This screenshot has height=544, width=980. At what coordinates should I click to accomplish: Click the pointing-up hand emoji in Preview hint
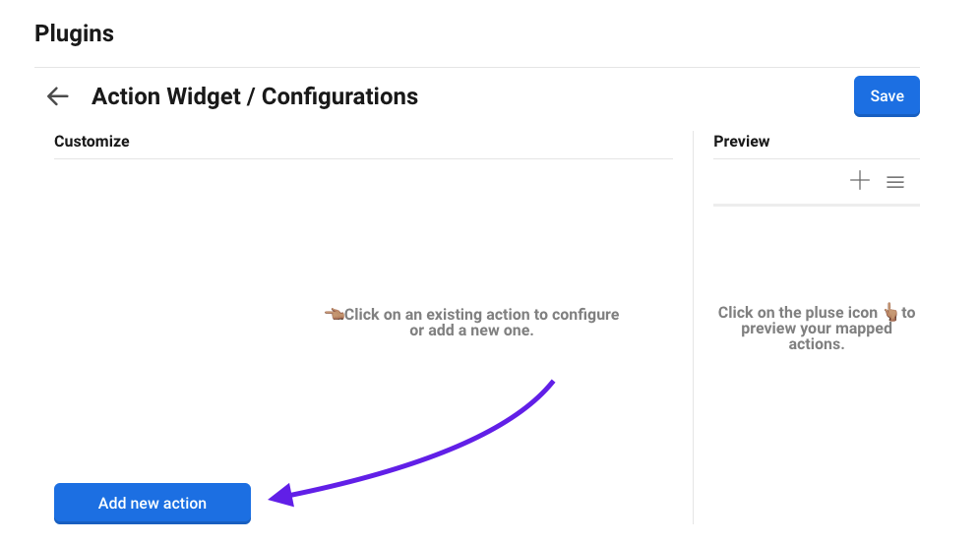click(x=890, y=312)
